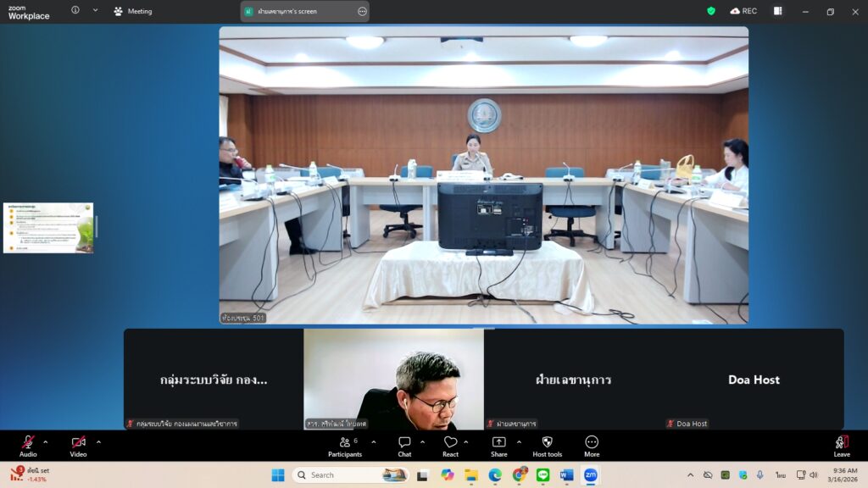
Task: Click the green encryption shield icon
Action: 711,11
